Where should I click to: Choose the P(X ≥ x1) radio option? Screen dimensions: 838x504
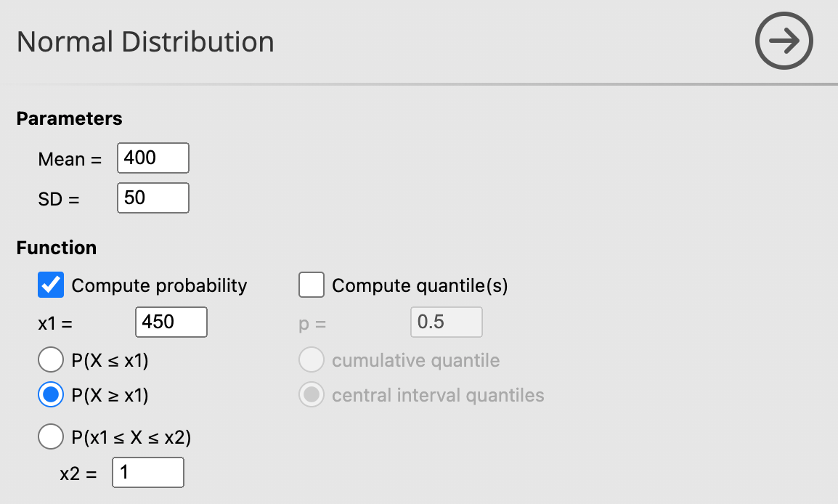point(50,395)
